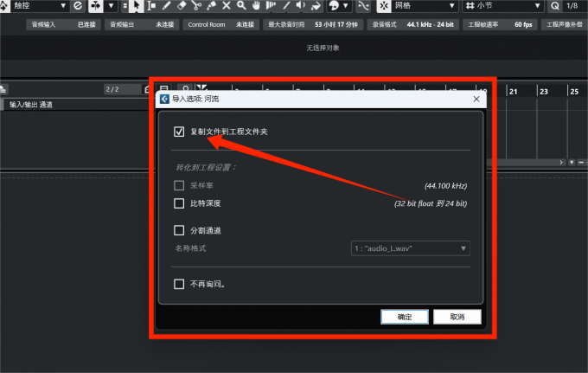The width and height of the screenshot is (588, 373).
Task: Open the auto-scroll settings dropdown arrow
Action: click(111, 6)
